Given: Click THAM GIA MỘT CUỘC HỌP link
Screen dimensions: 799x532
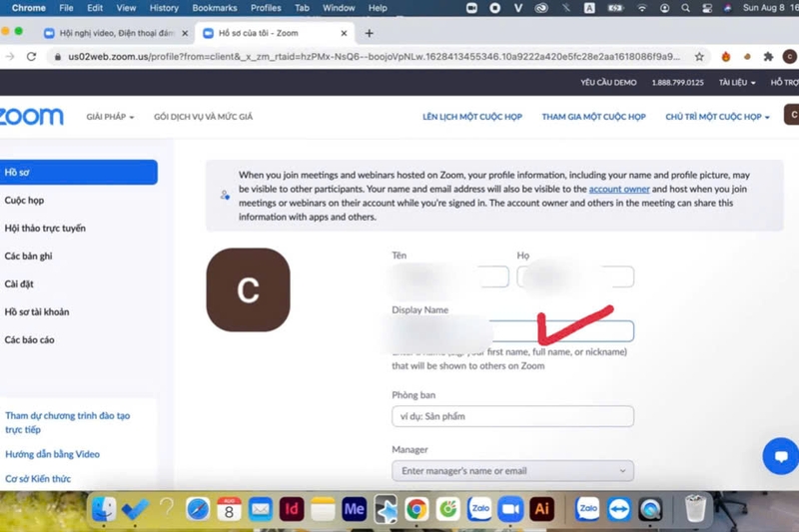Looking at the screenshot, I should point(593,117).
